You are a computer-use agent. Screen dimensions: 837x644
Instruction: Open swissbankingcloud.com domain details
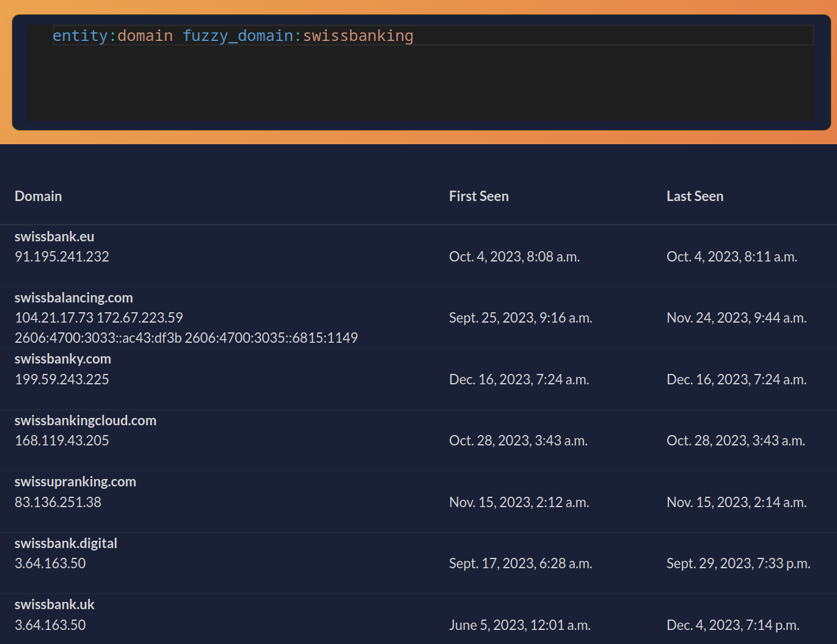pos(85,420)
